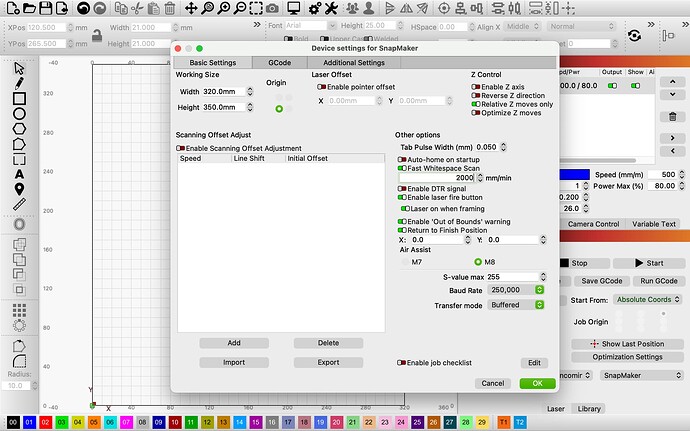Open the Variable Text tab

tap(654, 224)
